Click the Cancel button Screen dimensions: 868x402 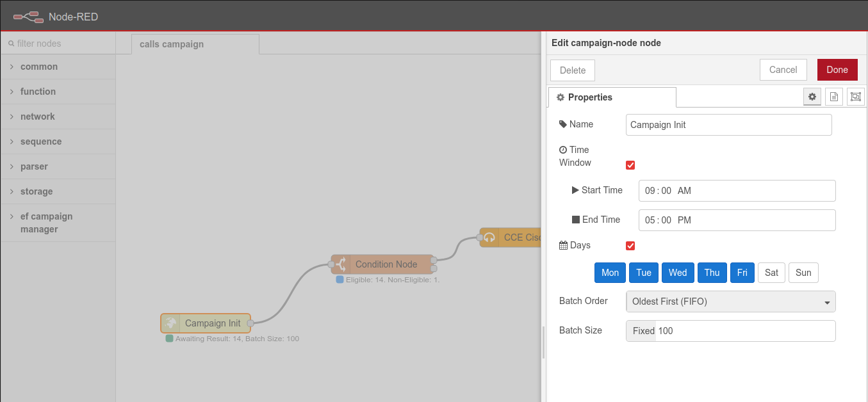[x=783, y=70]
